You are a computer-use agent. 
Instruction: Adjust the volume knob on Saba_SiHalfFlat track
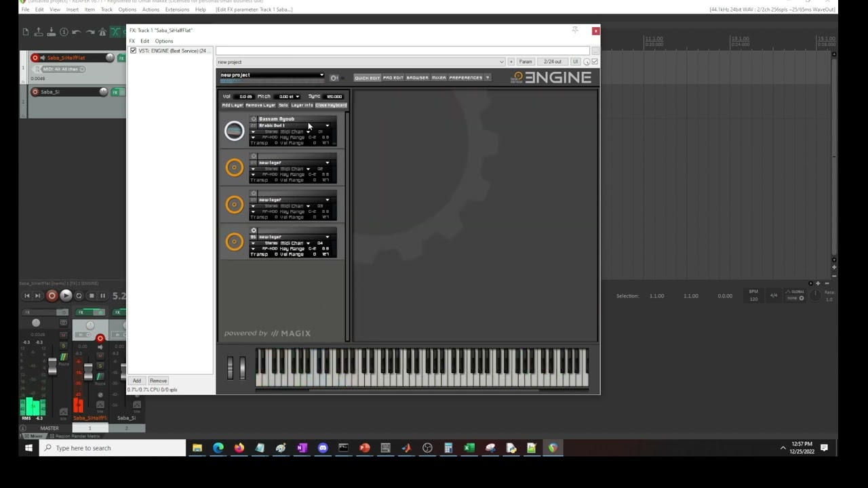(x=109, y=58)
